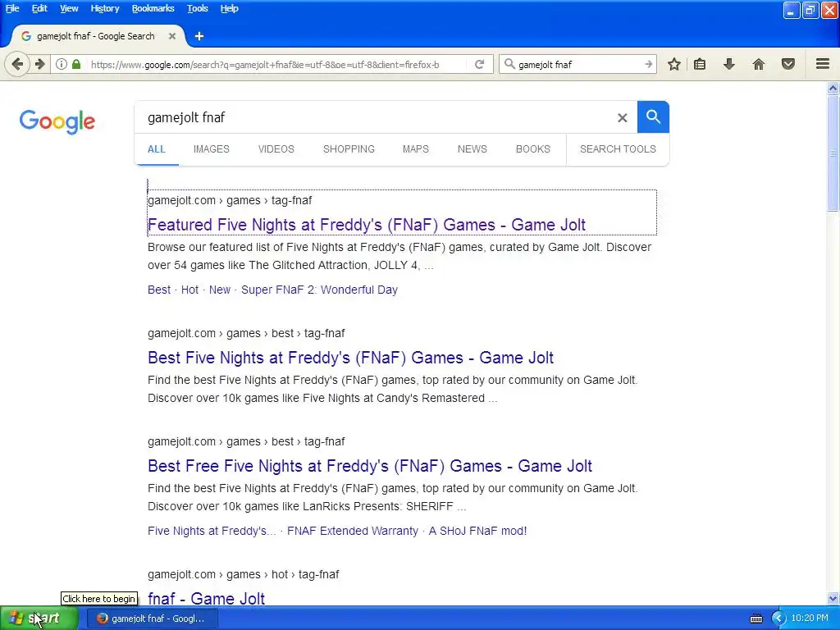Viewport: 840px width, 630px height.
Task: Click the gamejolt.com › games › hot › tag-fnaf breadcrumb
Action: (243, 574)
